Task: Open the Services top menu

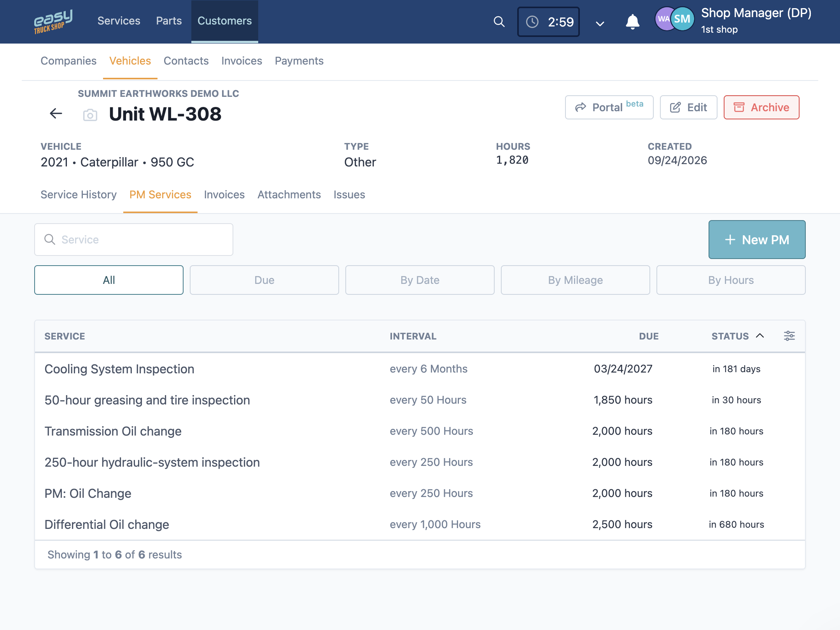Action: coord(119,21)
